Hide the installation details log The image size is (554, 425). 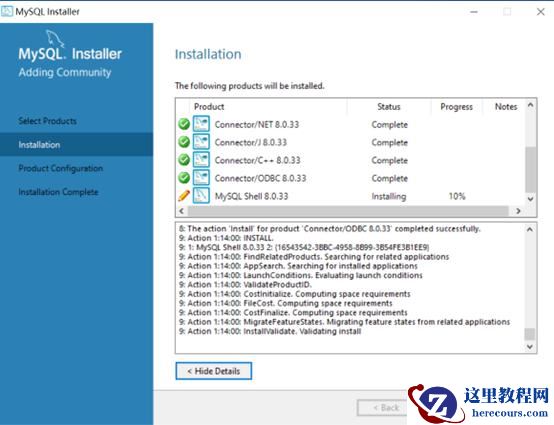[214, 371]
